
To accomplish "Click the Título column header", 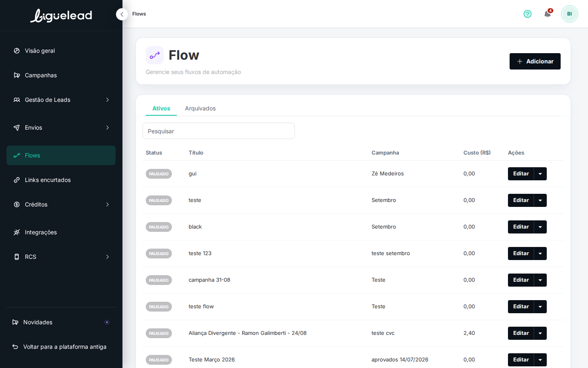I will [196, 153].
